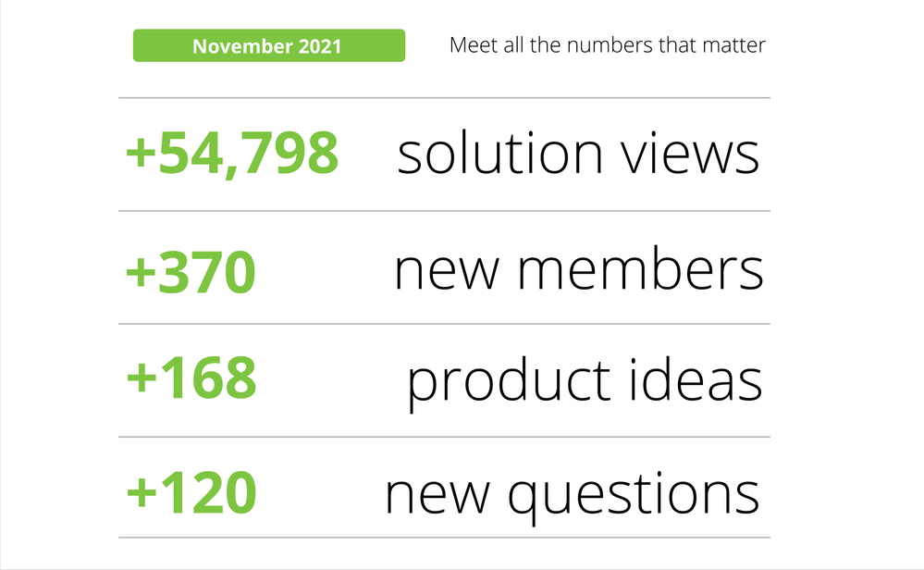Viewport: 924px width, 570px height.
Task: Select the 370 figure's digits
Action: (x=207, y=272)
